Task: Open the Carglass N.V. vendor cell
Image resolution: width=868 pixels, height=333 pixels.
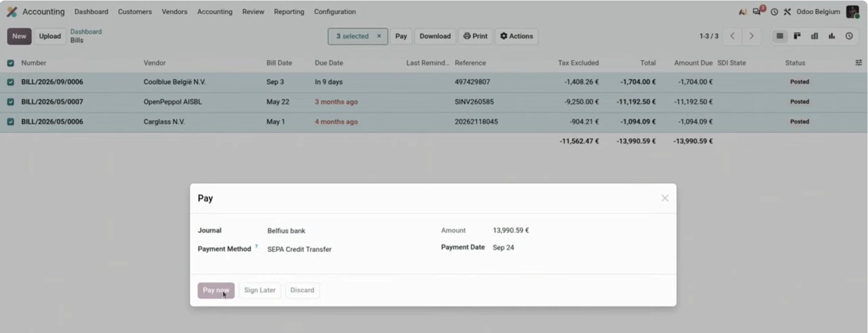Action: [164, 122]
